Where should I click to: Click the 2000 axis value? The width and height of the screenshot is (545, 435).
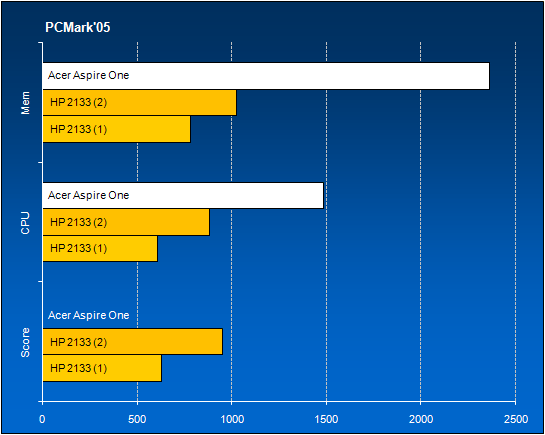click(x=421, y=419)
